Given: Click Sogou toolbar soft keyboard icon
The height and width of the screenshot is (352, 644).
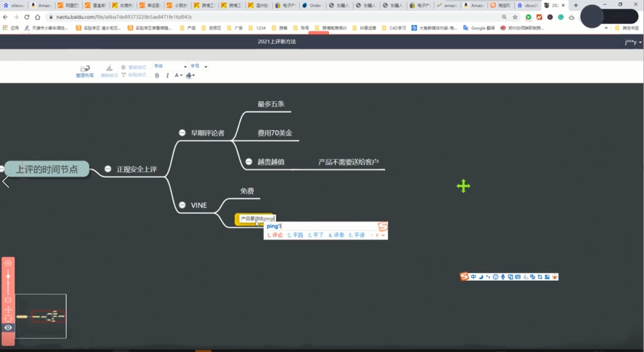Looking at the screenshot, I should coord(518,277).
